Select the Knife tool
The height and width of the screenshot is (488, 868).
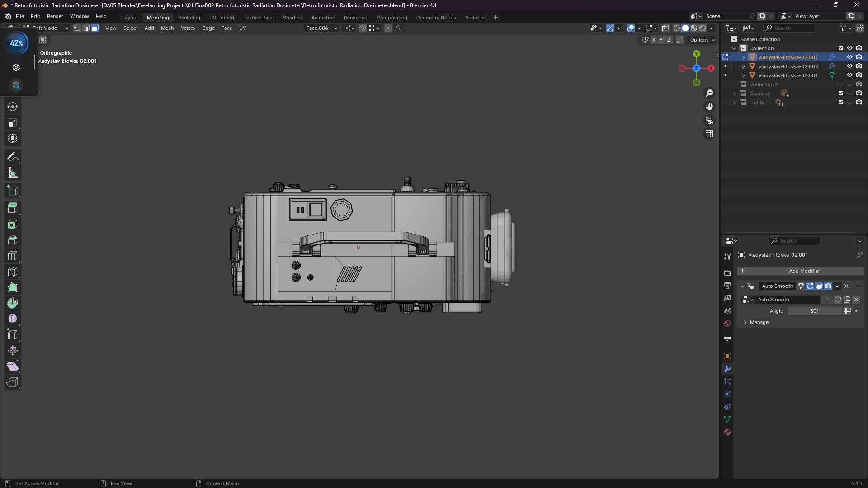click(13, 272)
